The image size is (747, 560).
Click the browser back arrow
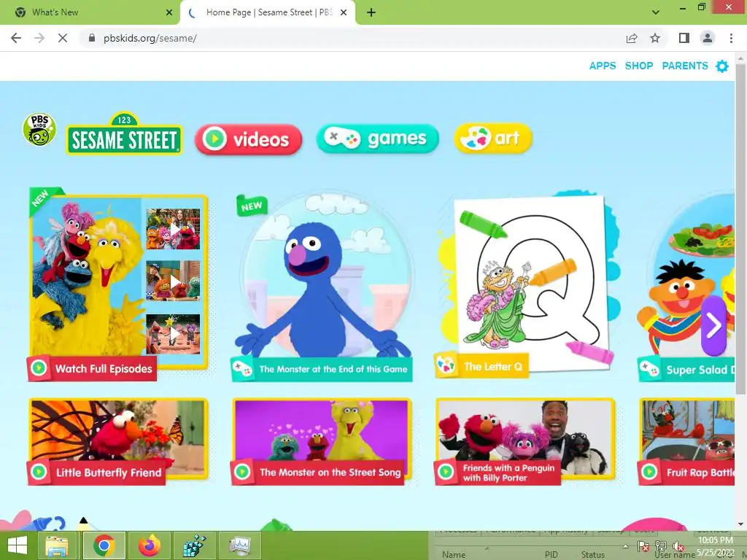tap(16, 38)
